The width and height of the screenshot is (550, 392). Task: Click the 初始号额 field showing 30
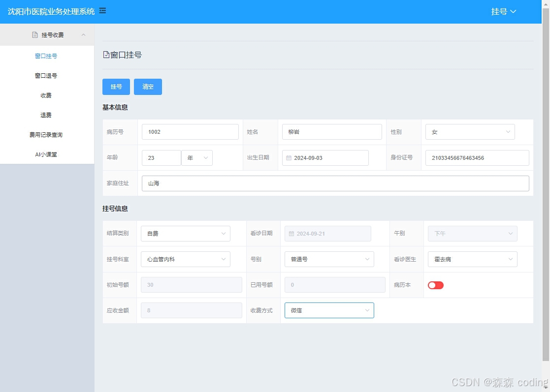[192, 285]
